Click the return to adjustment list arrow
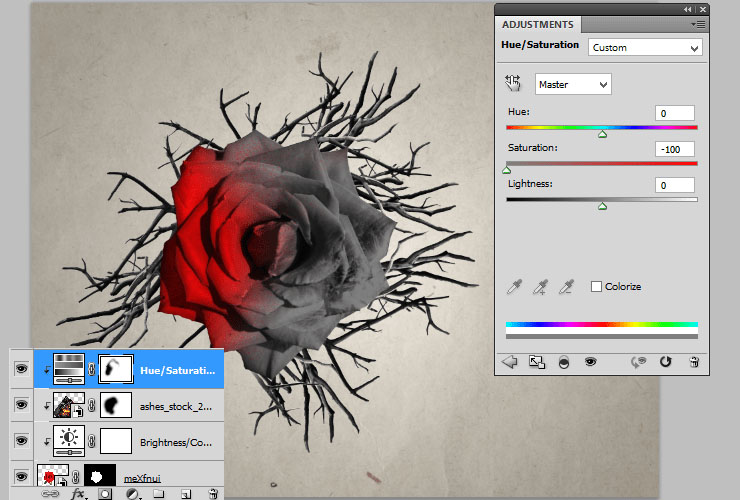Viewport: 740px width, 500px height. (510, 362)
